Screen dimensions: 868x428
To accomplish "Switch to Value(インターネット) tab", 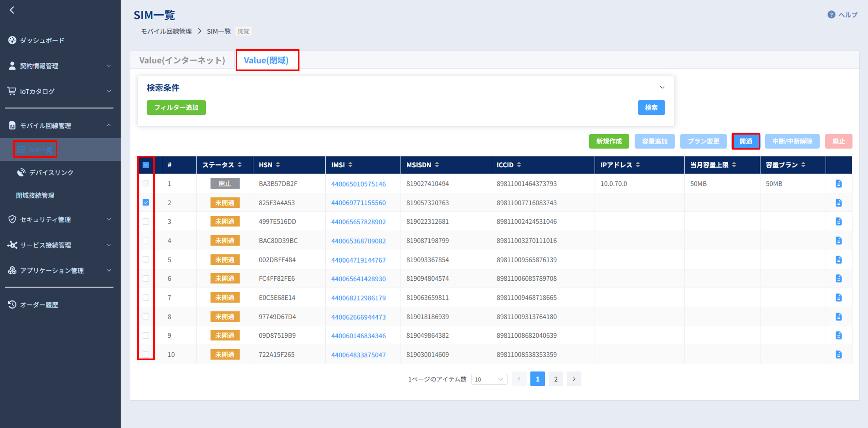I will click(182, 60).
